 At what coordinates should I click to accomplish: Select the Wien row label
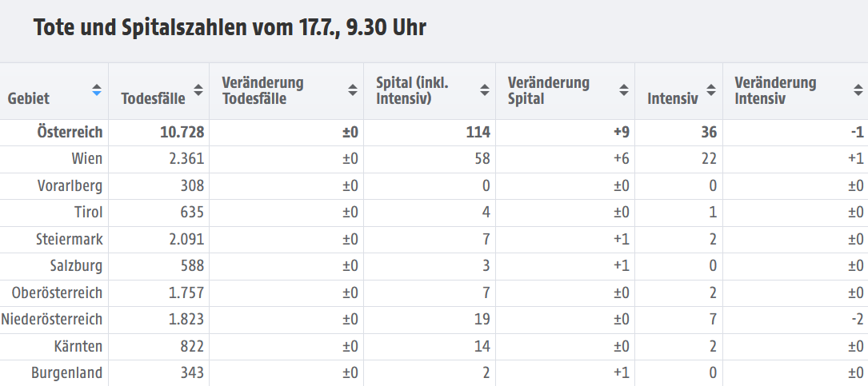click(x=87, y=159)
